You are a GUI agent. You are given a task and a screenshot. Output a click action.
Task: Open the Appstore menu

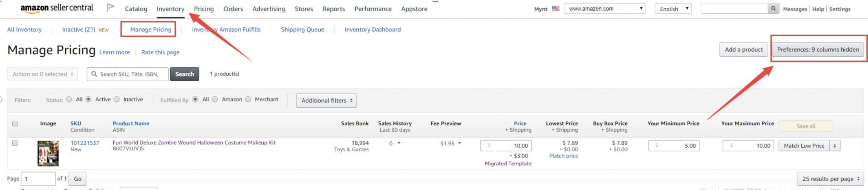click(414, 9)
